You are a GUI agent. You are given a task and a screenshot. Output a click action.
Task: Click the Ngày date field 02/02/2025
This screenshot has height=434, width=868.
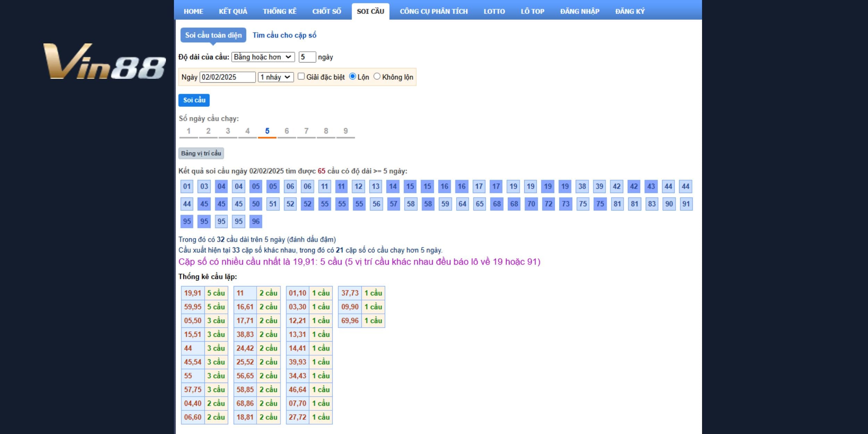(x=227, y=77)
